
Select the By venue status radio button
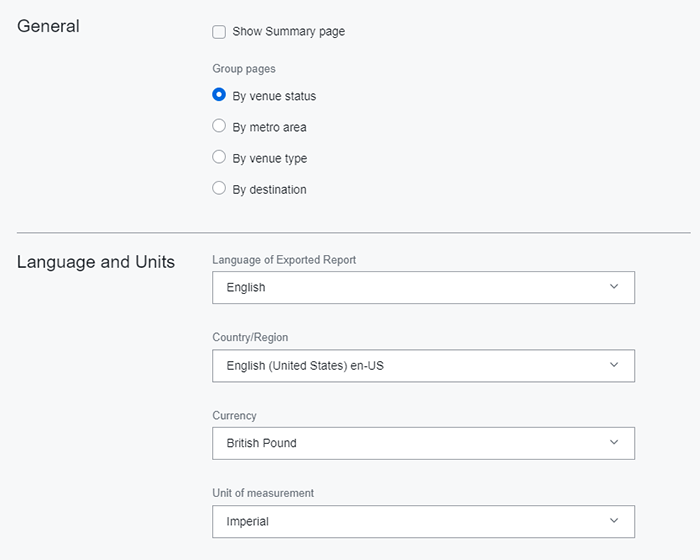click(x=219, y=95)
